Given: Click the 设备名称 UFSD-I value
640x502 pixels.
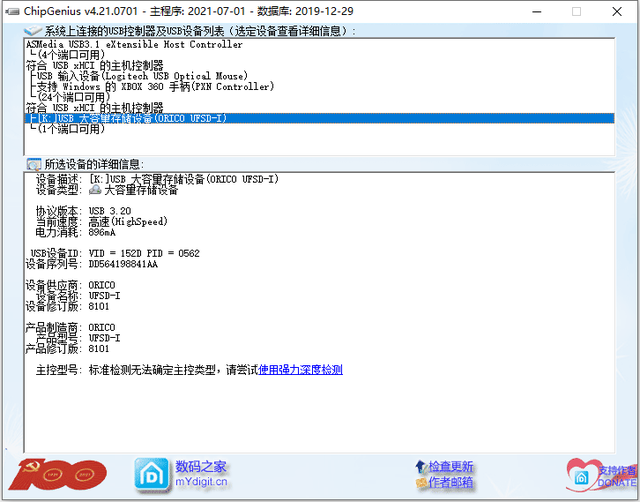Looking at the screenshot, I should click(x=104, y=295).
